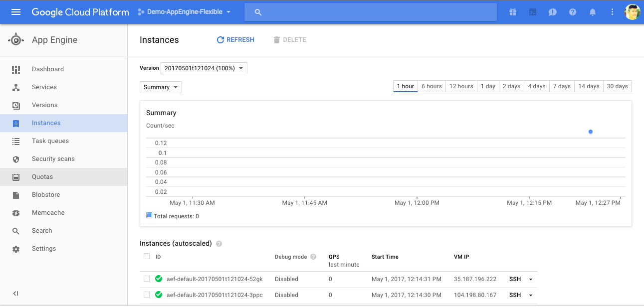This screenshot has height=307, width=644.
Task: Click the Instances autoscaled help icon
Action: [219, 244]
